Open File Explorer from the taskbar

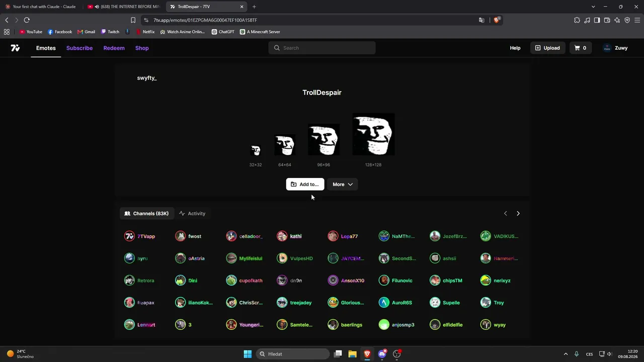(353, 354)
